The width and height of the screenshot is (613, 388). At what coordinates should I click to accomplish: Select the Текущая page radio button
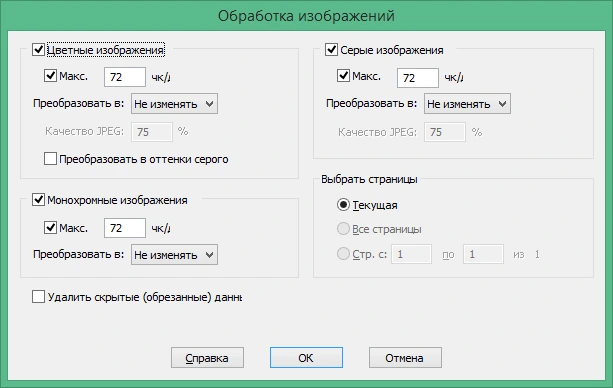point(343,205)
